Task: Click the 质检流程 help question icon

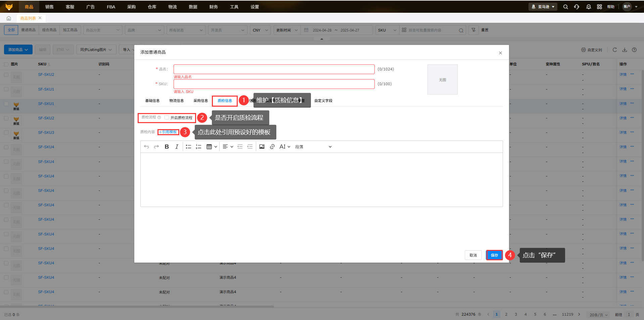Action: (159, 117)
